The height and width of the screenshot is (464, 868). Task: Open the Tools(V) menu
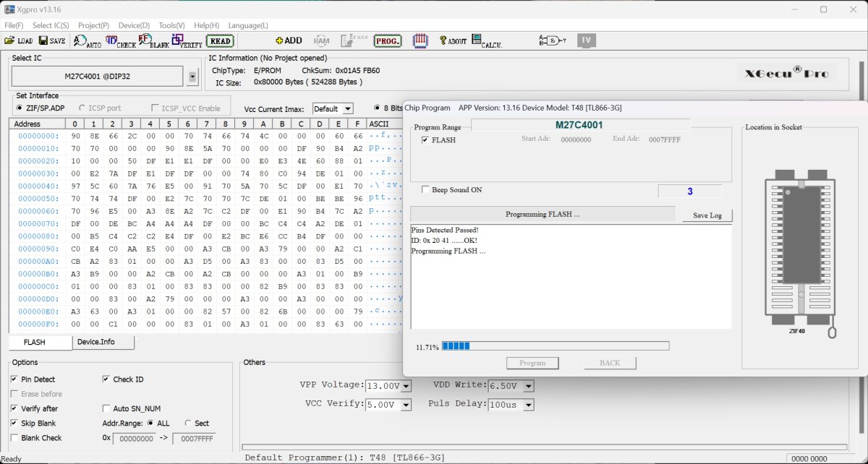(x=171, y=25)
